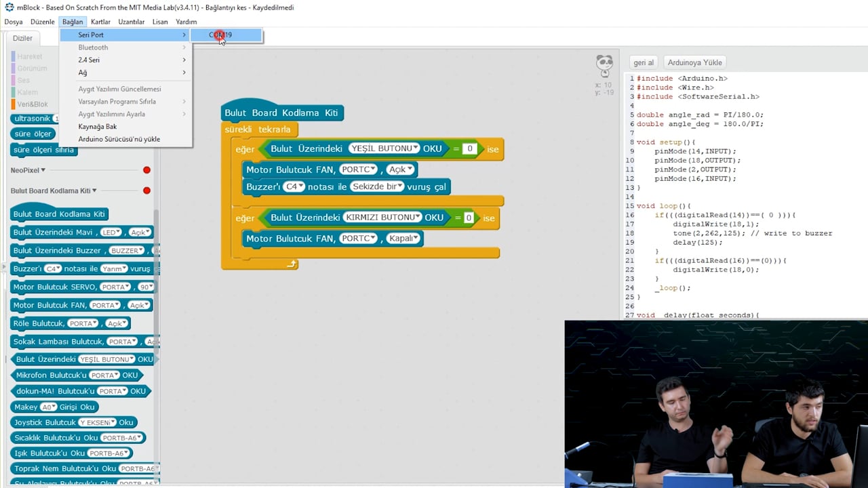Open PORTC dropdown in first FAN script block
The height and width of the screenshot is (488, 868).
359,169
